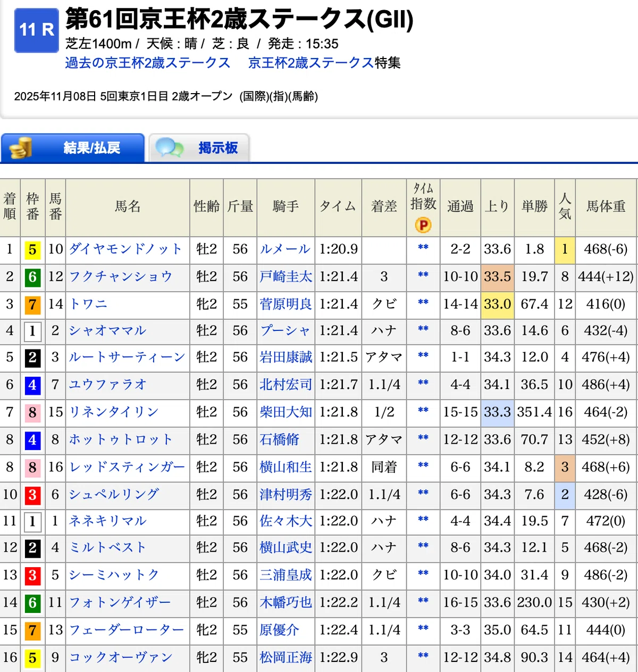Click the speech bubble icon on 掲示板 tab
This screenshot has height=672, width=638.
pyautogui.click(x=170, y=147)
